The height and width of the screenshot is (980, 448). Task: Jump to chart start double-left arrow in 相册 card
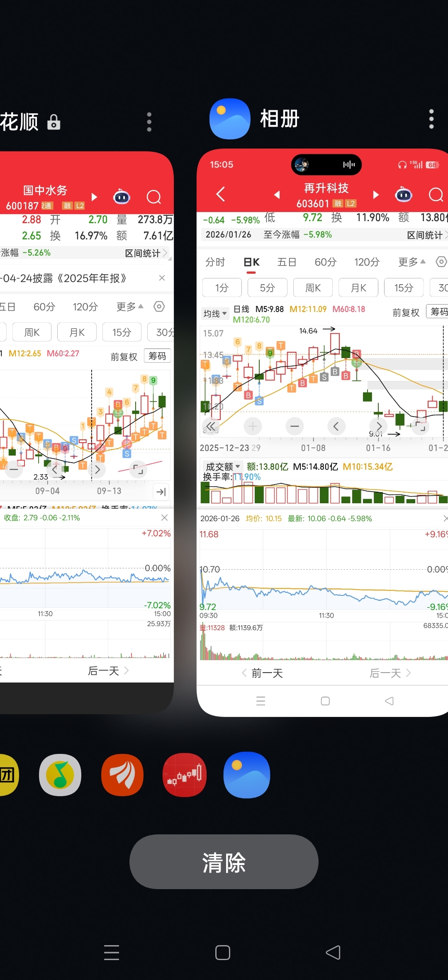(211, 426)
